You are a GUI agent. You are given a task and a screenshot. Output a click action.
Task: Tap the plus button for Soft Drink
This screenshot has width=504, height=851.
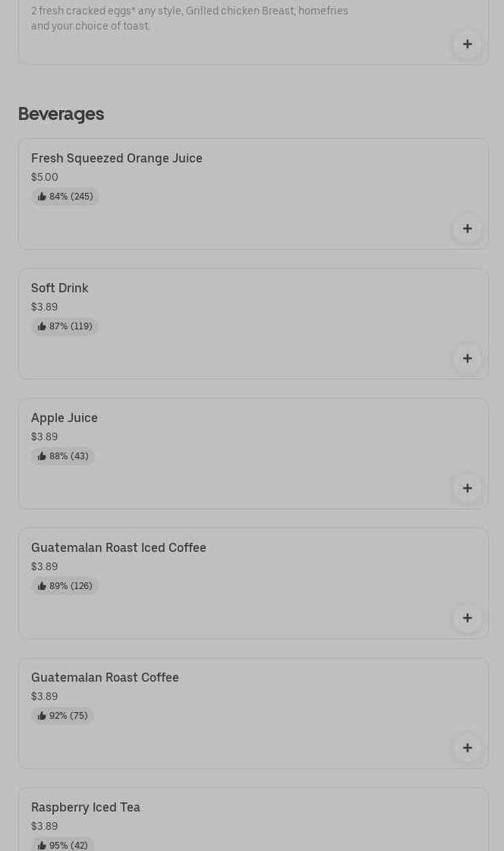click(467, 358)
